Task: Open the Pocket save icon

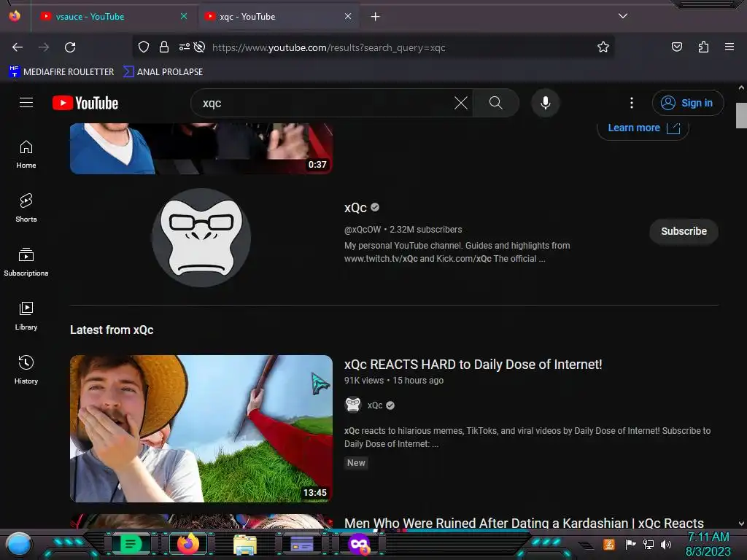Action: (x=676, y=47)
